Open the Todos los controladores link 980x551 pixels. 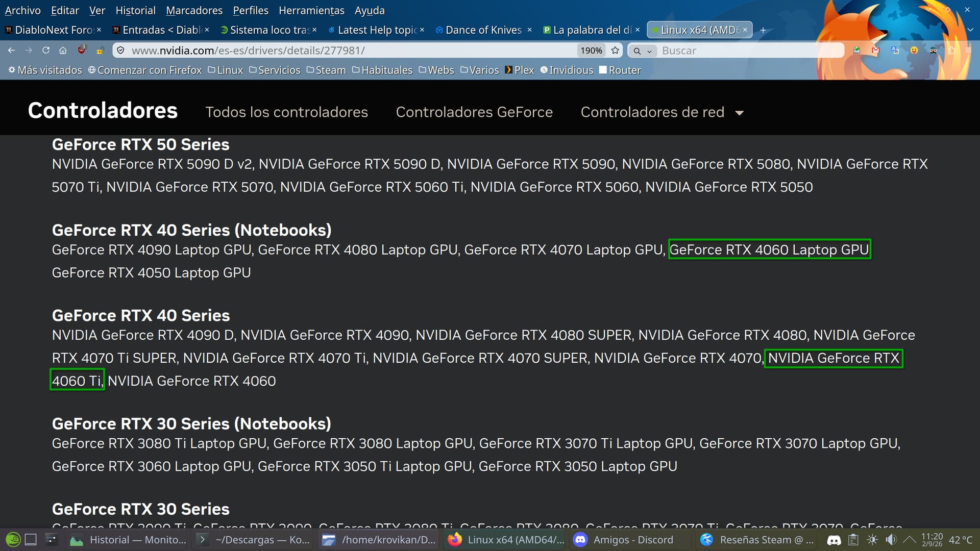286,112
